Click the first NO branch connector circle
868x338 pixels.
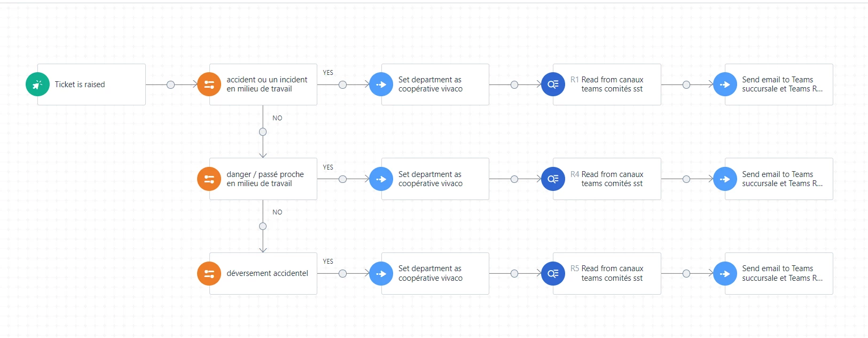[x=263, y=132]
